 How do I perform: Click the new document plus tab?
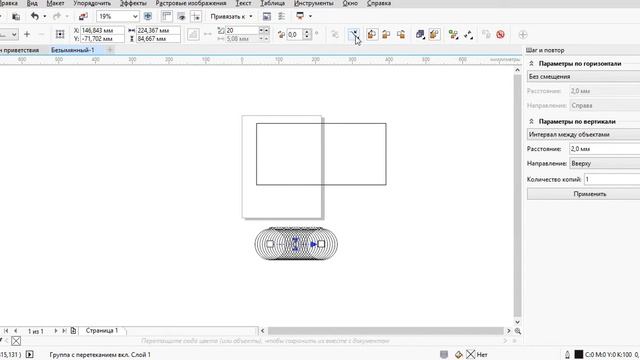110,50
